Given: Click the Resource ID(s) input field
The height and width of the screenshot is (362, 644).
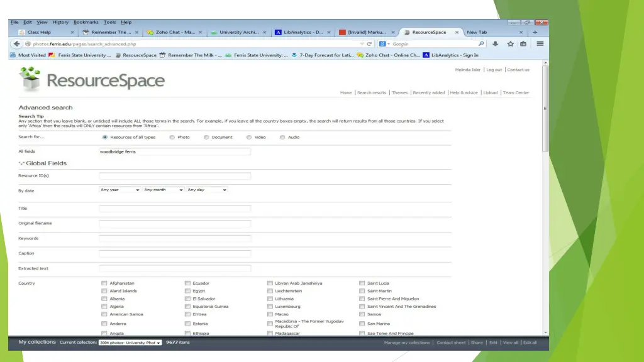Looking at the screenshot, I should [x=175, y=176].
